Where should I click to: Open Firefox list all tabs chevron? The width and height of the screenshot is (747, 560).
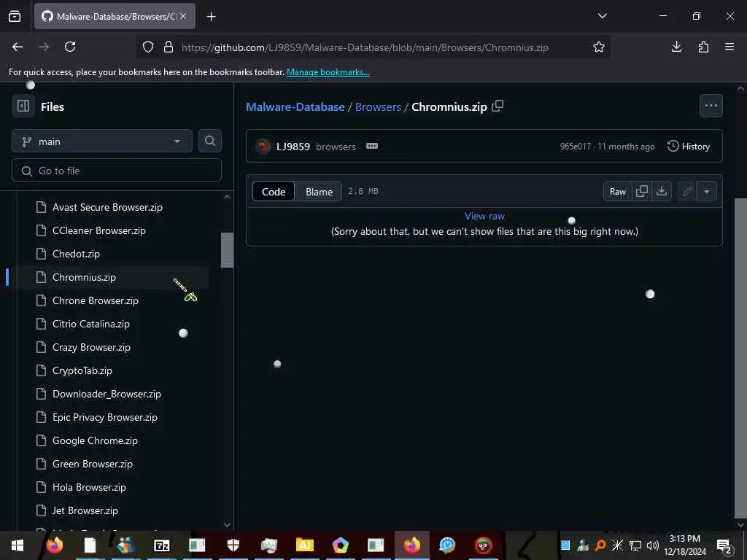coord(602,16)
